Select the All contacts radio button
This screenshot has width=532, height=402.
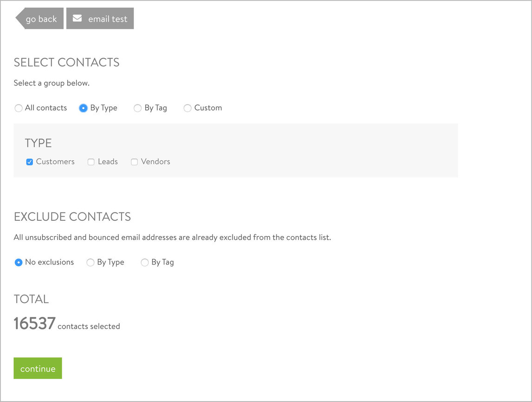pos(19,108)
